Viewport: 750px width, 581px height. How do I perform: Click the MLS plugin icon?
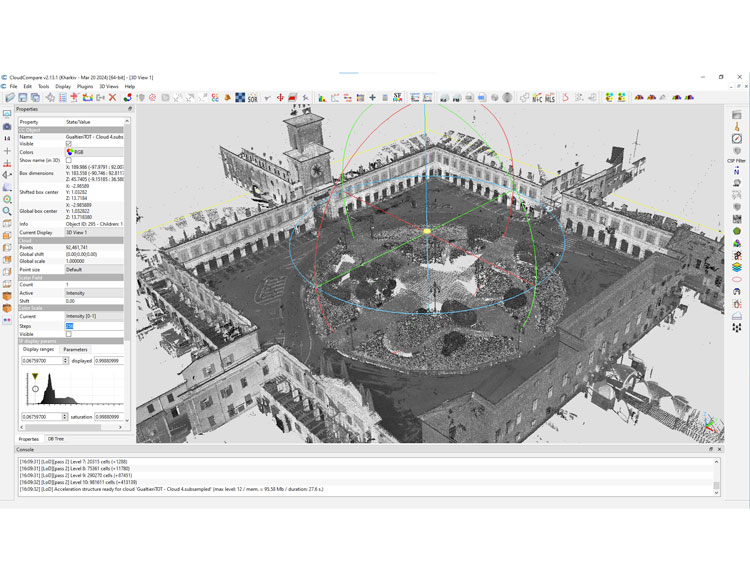click(x=550, y=98)
